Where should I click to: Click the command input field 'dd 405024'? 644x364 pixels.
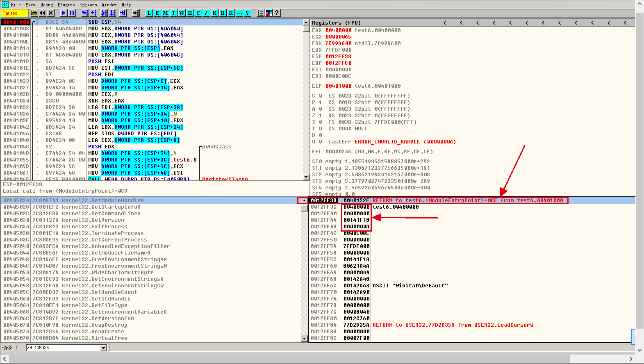[64, 348]
